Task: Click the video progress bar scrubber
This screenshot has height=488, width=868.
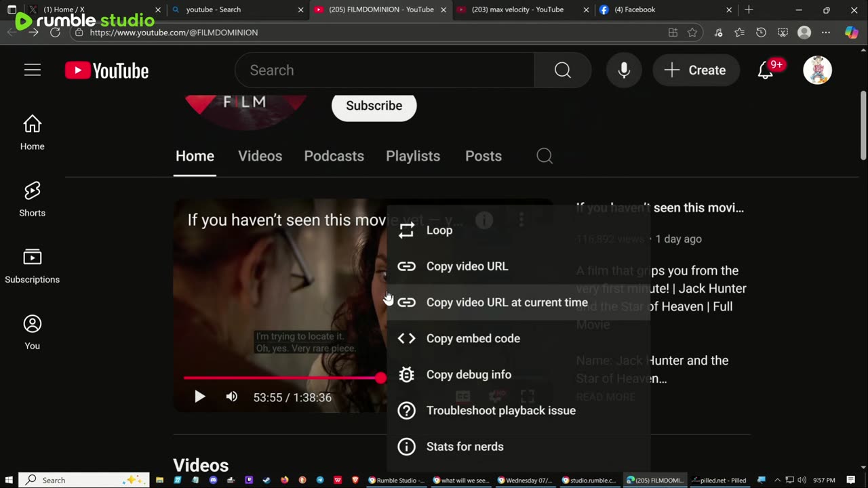Action: point(380,378)
